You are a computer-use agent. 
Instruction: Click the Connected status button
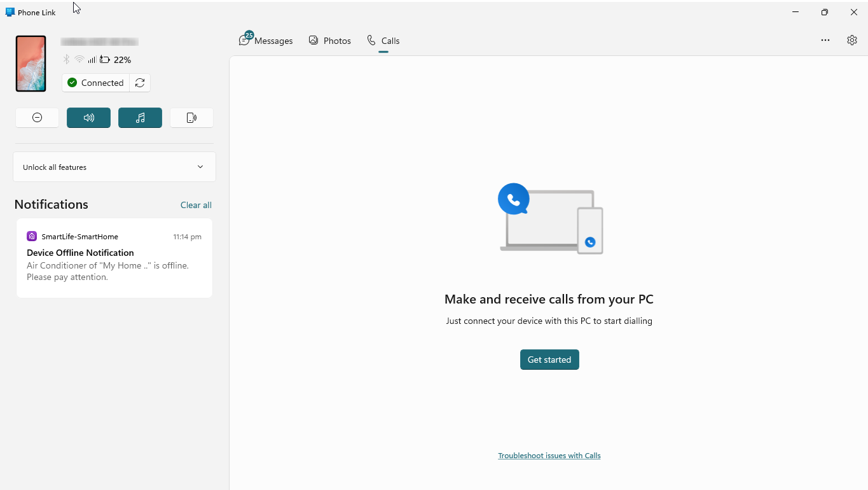tap(95, 83)
